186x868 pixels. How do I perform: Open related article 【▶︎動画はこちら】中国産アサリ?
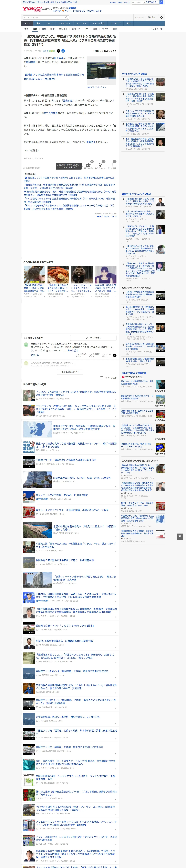point(69,179)
